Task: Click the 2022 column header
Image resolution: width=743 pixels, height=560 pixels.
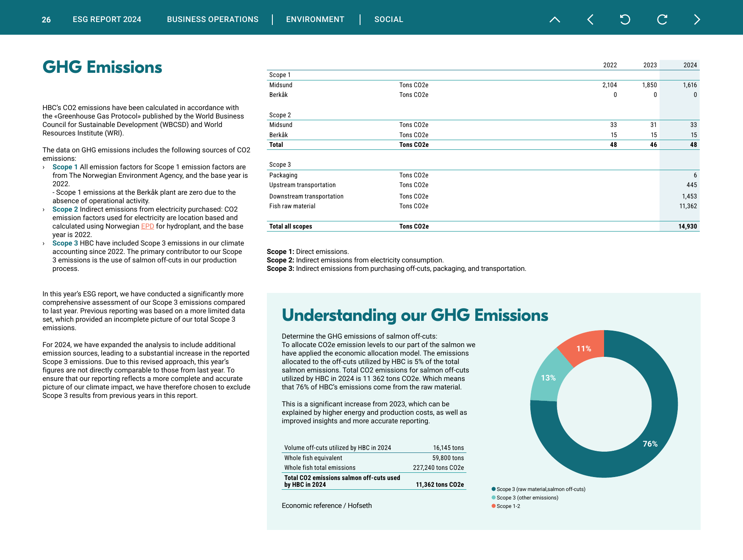Action: (x=610, y=65)
